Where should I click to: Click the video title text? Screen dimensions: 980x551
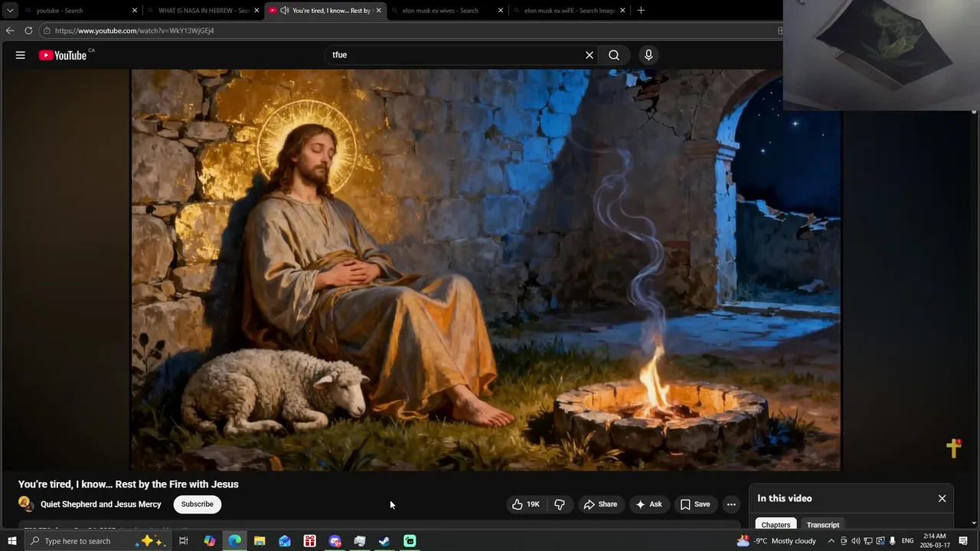point(129,484)
